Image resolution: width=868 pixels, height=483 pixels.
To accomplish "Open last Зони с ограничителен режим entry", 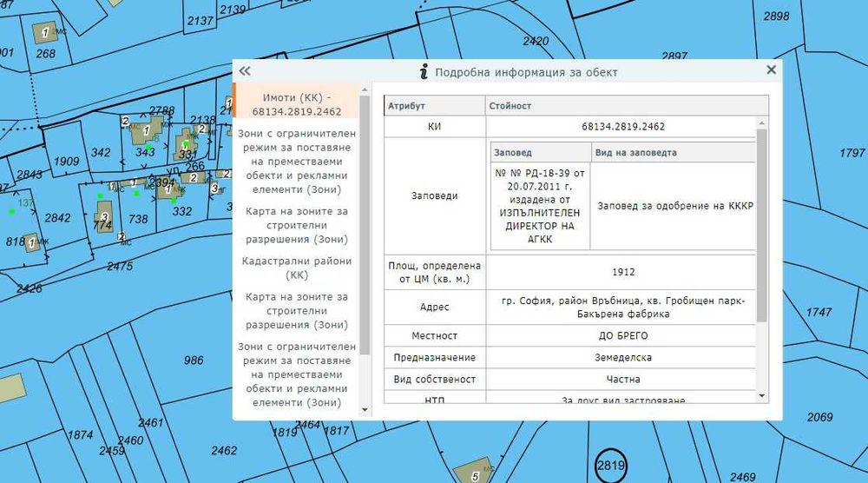I will pyautogui.click(x=297, y=374).
